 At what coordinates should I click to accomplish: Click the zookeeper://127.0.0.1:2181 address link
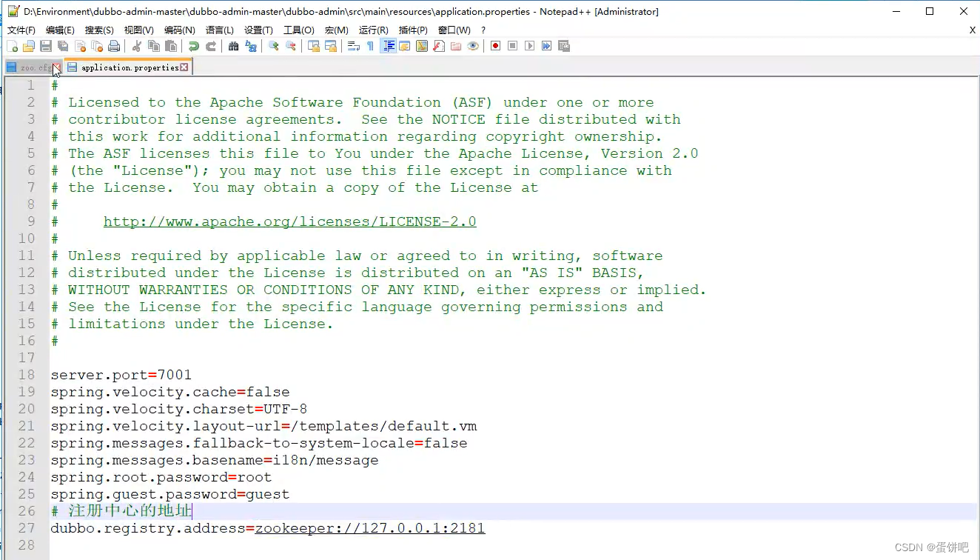(370, 528)
